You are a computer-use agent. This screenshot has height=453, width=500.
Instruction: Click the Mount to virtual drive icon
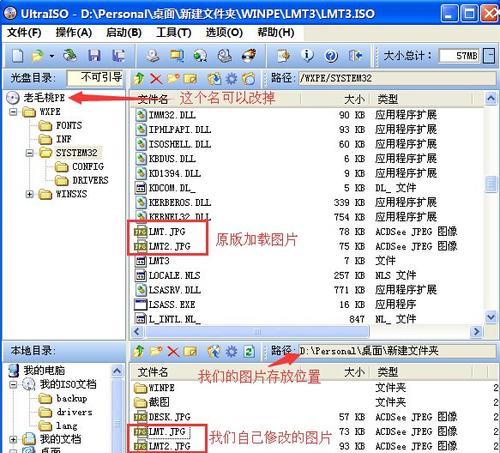[x=225, y=55]
